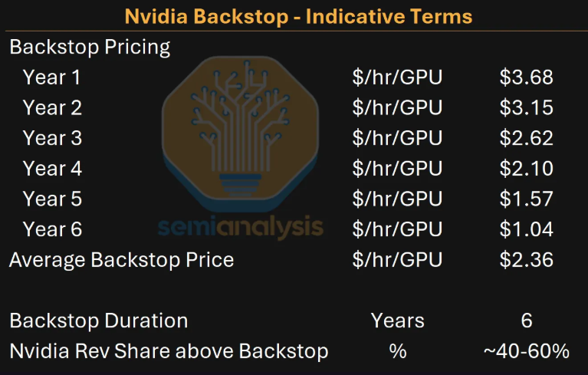This screenshot has height=375, width=588.
Task: Click the Year 2 price $3.15
Action: [x=527, y=107]
